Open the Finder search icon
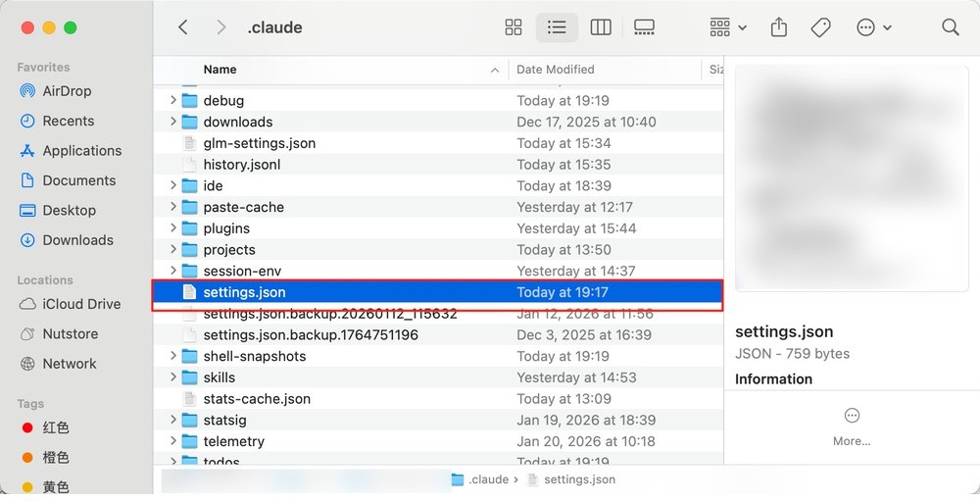This screenshot has height=501, width=980. [x=950, y=27]
